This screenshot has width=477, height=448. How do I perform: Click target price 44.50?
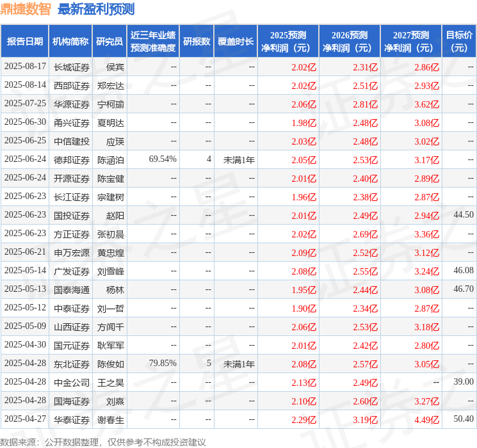pos(464,215)
